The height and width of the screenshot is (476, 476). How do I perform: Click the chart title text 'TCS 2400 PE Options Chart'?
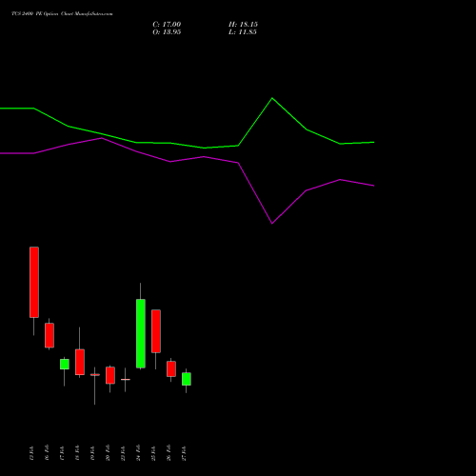pos(43,13)
